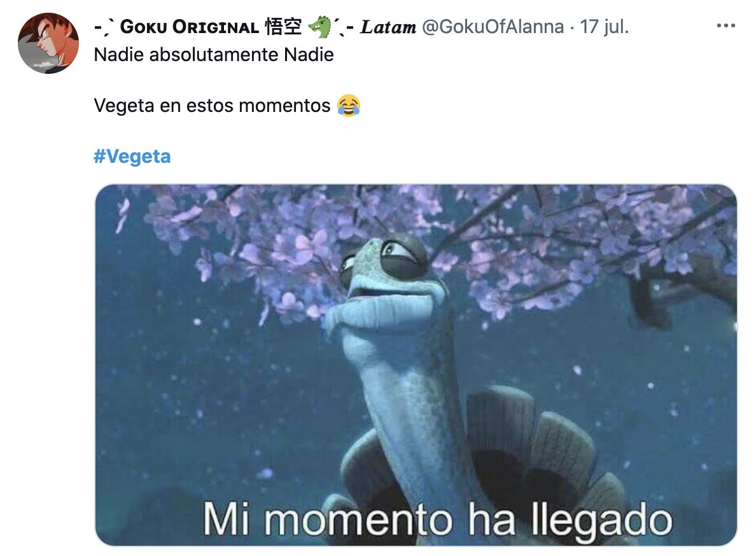Click the Latam text in display name
This screenshot has width=756, height=556.
pos(388,27)
